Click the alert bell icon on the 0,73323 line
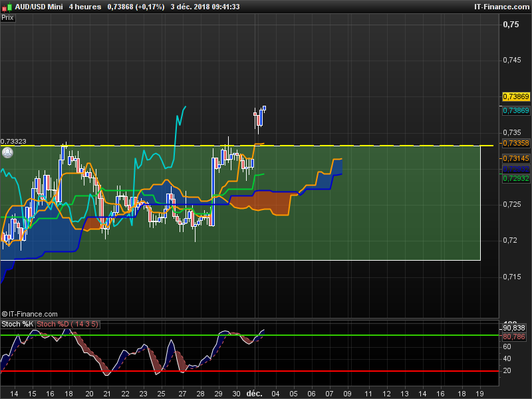532x399 pixels. tap(7, 153)
